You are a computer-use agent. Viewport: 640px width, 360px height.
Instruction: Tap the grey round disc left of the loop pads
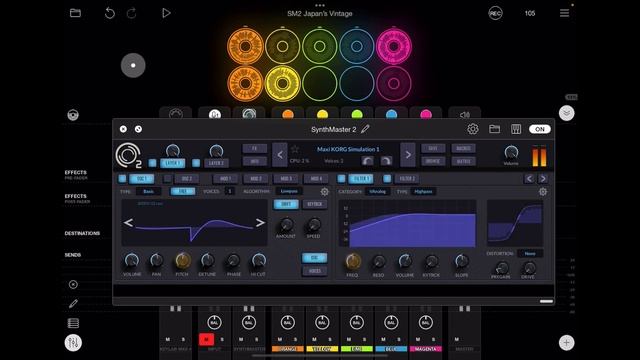click(x=133, y=65)
